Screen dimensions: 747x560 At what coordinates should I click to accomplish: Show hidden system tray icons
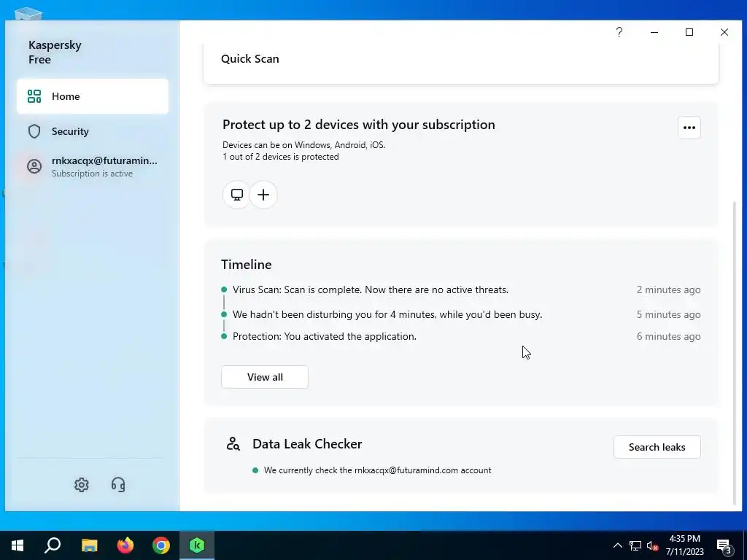point(617,545)
